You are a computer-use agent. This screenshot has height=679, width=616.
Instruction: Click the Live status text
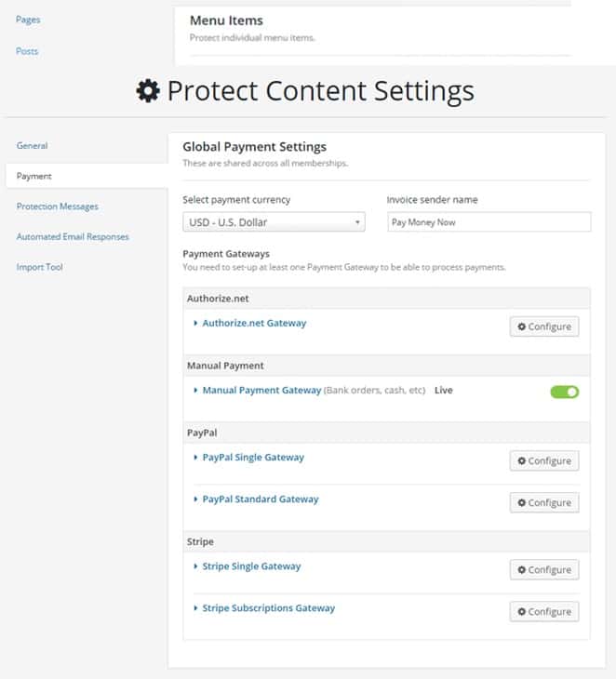(444, 390)
